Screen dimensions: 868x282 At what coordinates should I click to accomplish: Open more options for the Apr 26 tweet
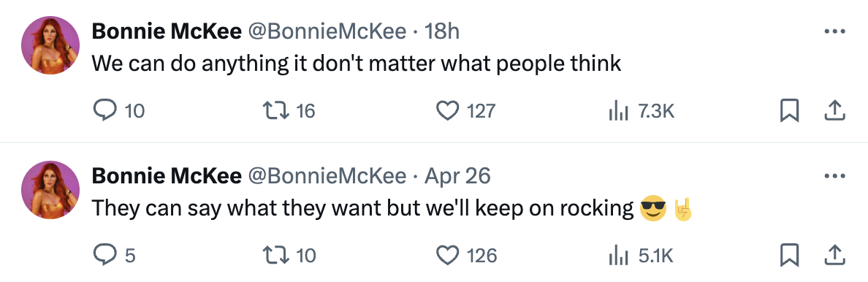(x=834, y=176)
